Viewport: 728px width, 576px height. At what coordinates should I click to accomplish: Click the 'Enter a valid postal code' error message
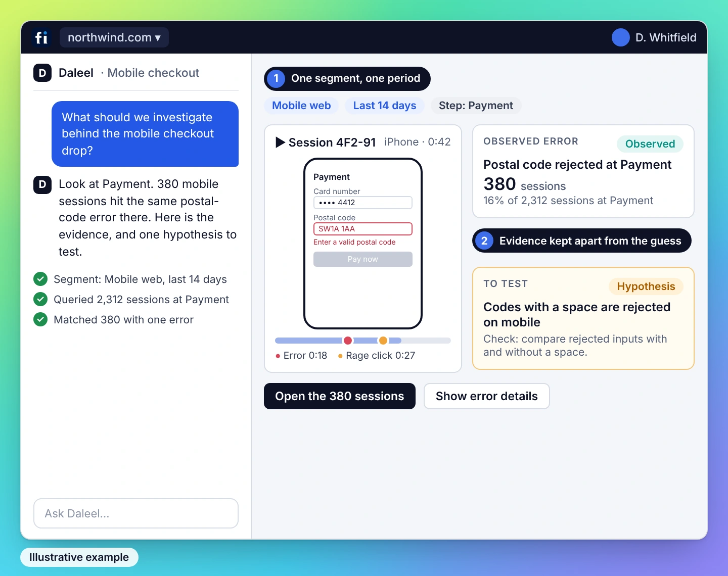tap(354, 242)
